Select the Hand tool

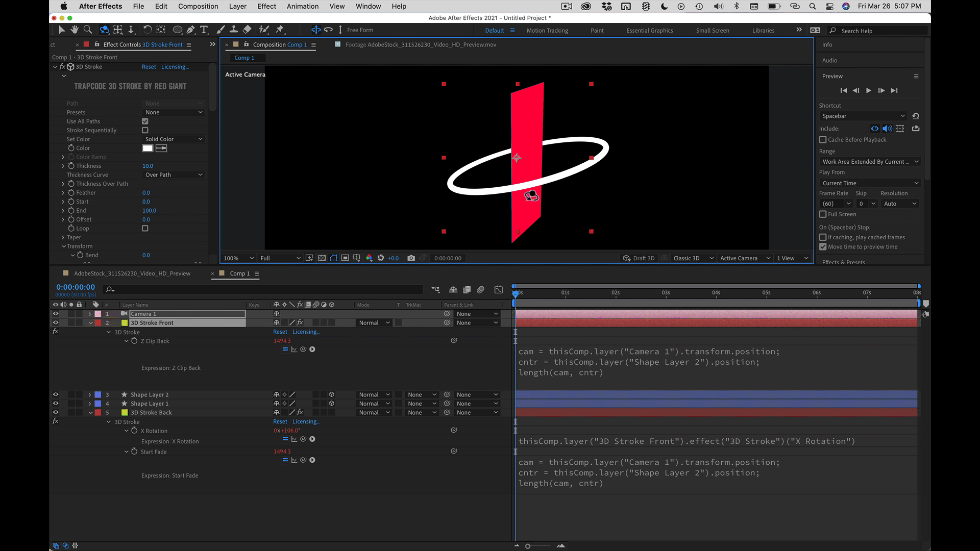coord(75,30)
